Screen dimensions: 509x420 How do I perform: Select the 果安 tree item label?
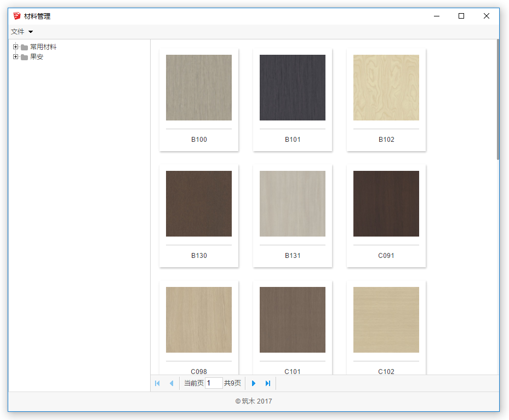coord(37,57)
